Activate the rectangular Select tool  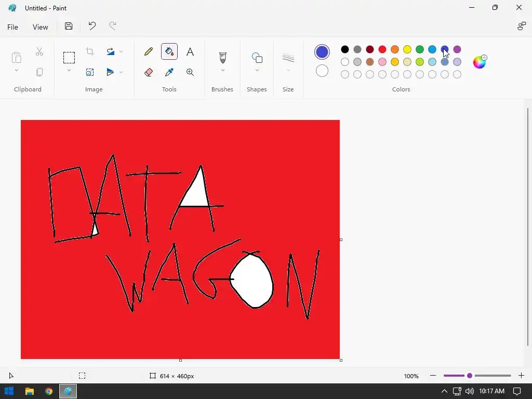[x=69, y=58]
